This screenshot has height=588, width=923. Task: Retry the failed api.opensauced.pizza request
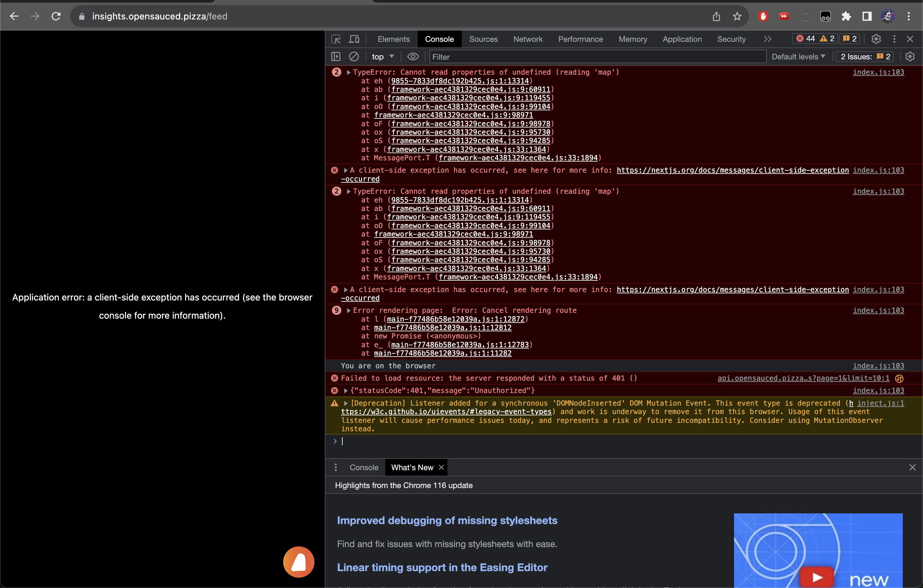pyautogui.click(x=899, y=378)
